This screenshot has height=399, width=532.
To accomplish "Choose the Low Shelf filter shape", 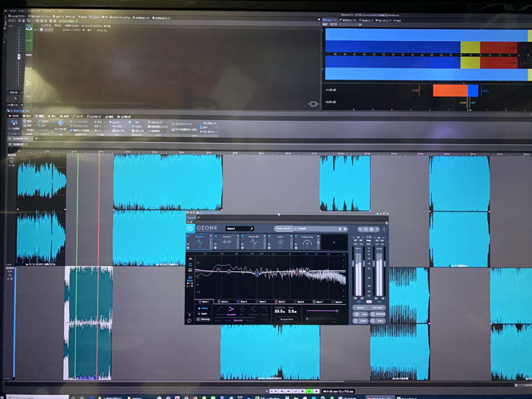I will tap(231, 309).
